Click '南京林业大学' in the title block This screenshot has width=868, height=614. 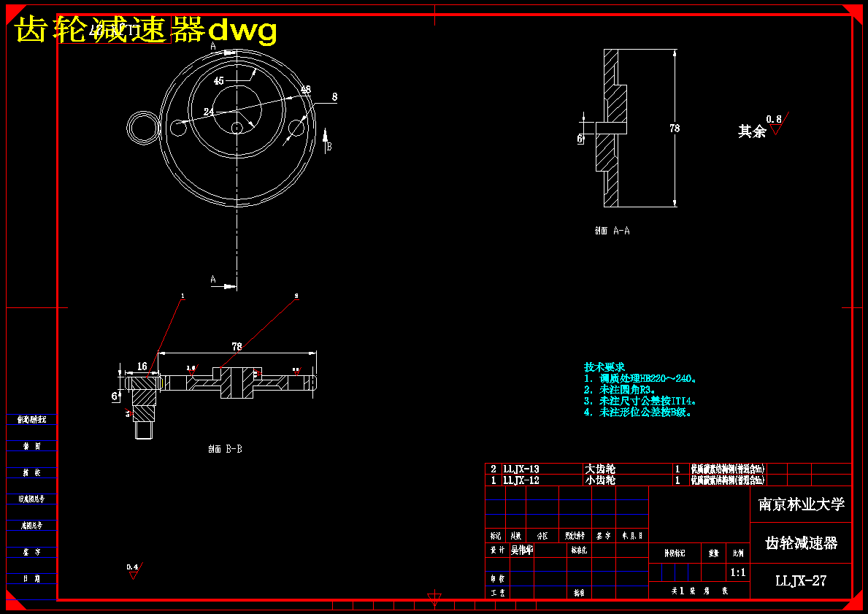[801, 504]
